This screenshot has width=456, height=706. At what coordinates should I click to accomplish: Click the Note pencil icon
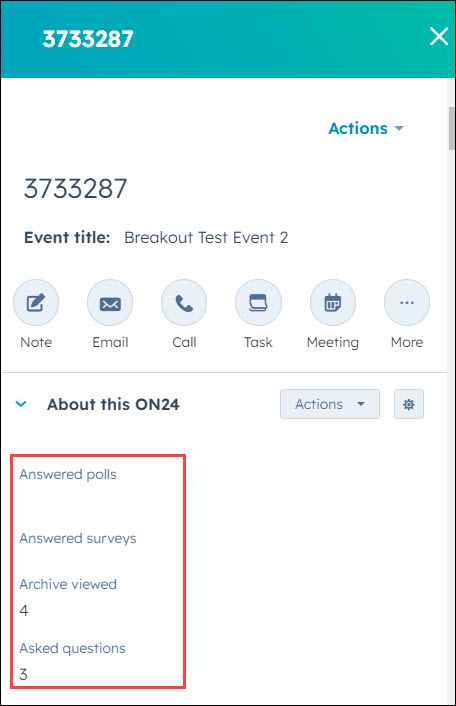(36, 303)
